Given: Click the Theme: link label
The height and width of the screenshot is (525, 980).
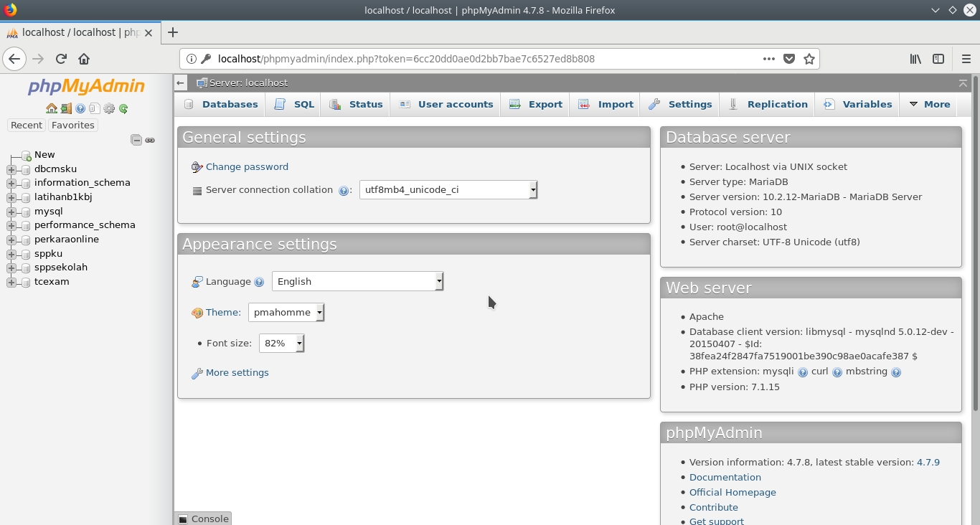Looking at the screenshot, I should 223,312.
